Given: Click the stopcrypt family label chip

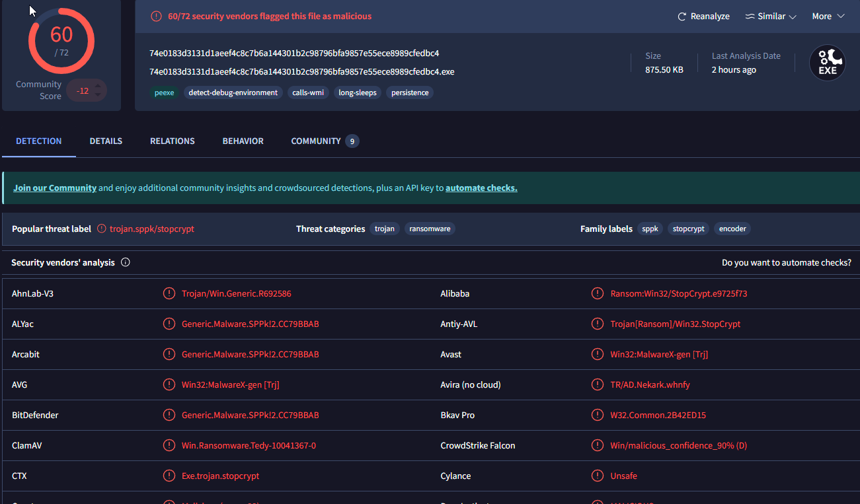Looking at the screenshot, I should click(x=688, y=229).
